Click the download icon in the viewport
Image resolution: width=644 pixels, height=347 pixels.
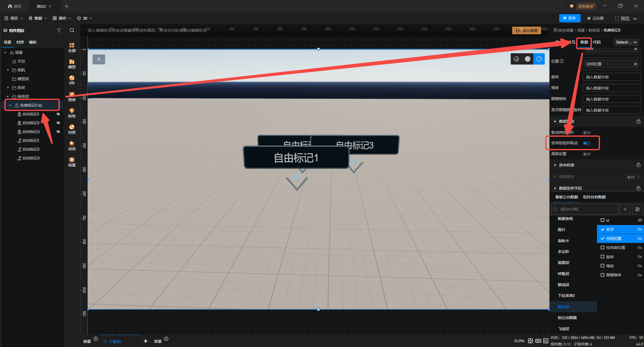[x=99, y=59]
